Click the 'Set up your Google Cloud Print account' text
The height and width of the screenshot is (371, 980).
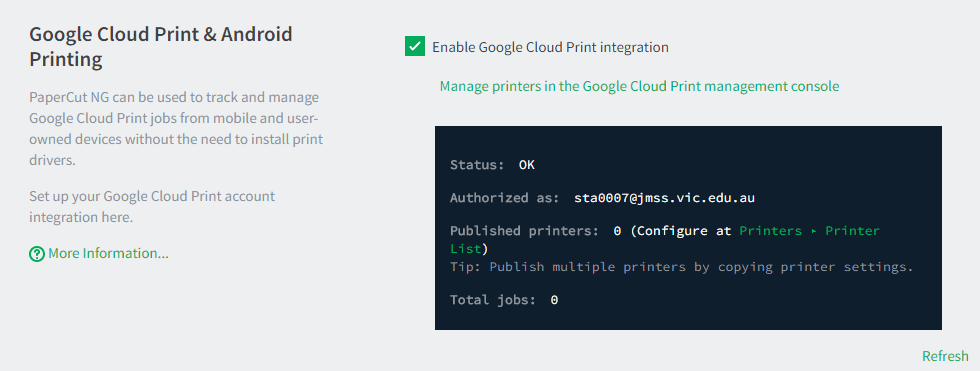click(152, 207)
